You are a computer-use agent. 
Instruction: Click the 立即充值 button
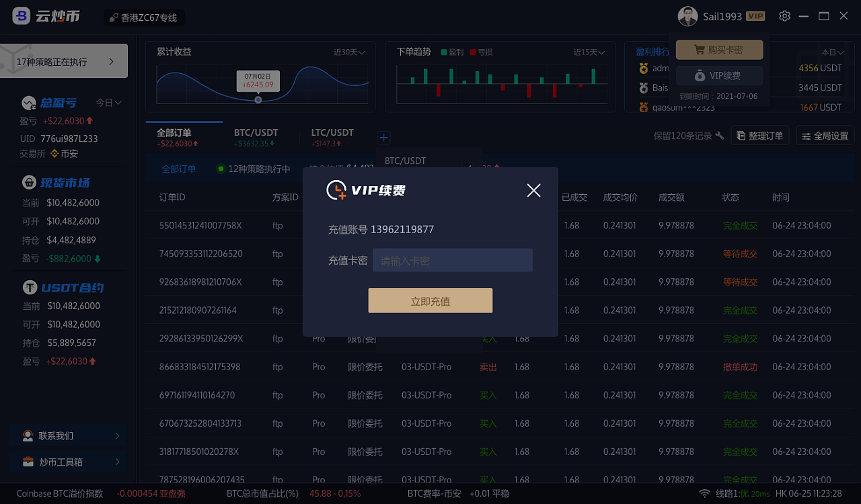pyautogui.click(x=430, y=301)
